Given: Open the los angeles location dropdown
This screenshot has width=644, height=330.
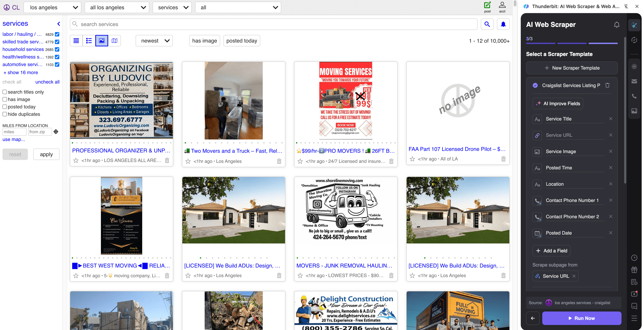Looking at the screenshot, I should coord(52,7).
